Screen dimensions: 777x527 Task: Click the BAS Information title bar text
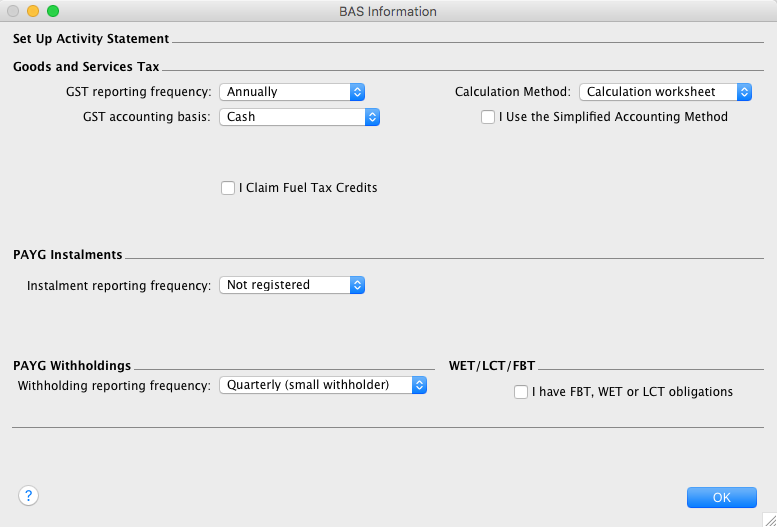click(388, 11)
